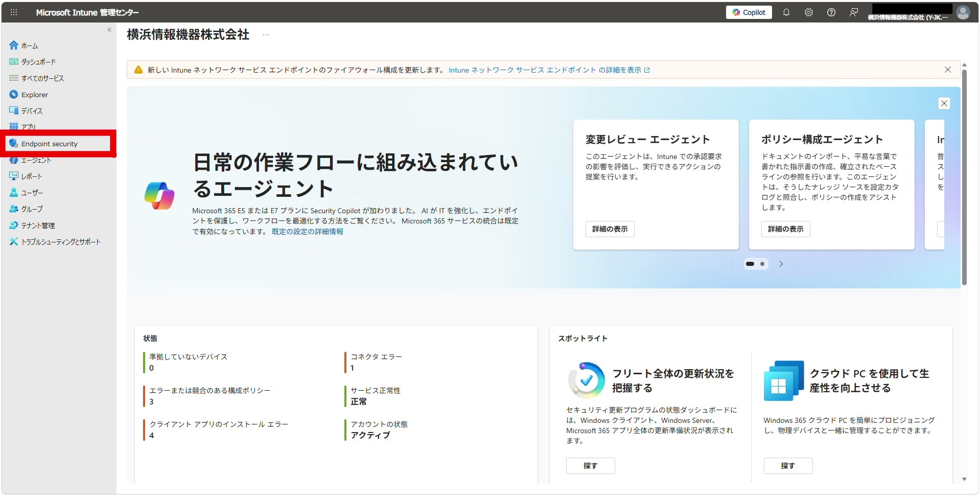The height and width of the screenshot is (496, 980).
Task: Click the page vertical scrollbar thumb
Action: (964, 177)
